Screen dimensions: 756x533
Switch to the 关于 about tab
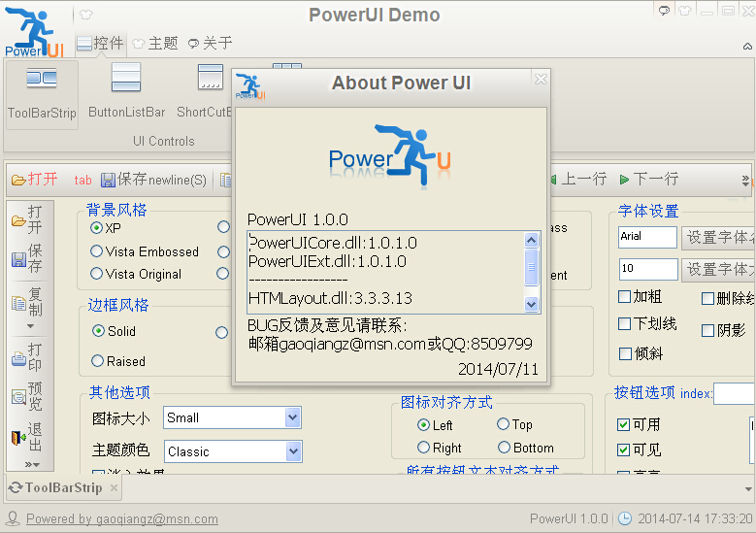pyautogui.click(x=211, y=44)
